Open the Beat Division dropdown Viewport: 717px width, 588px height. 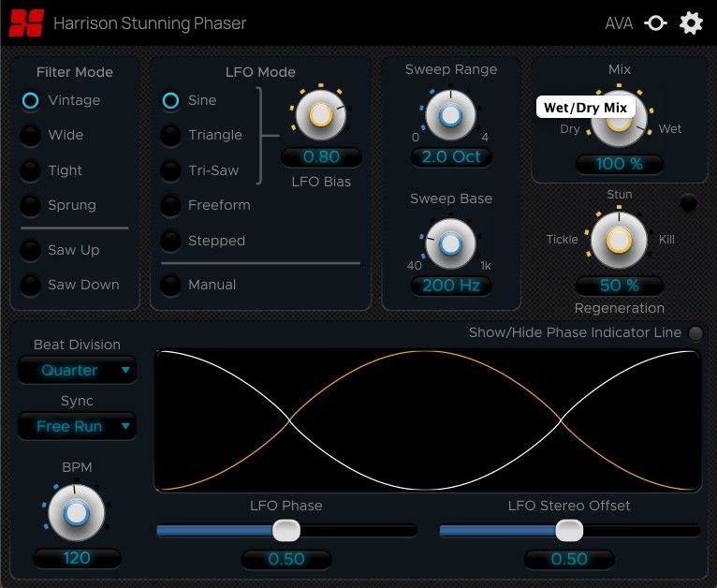tap(77, 370)
